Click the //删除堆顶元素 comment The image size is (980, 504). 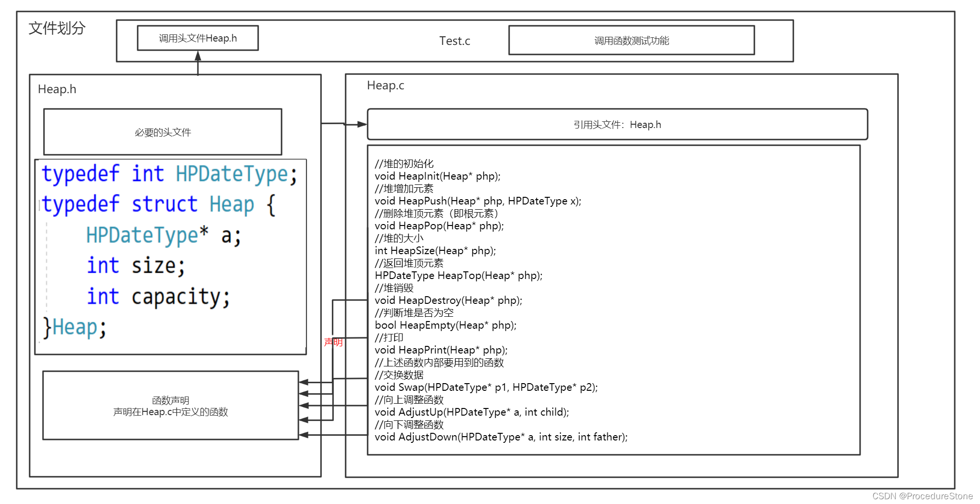[436, 214]
